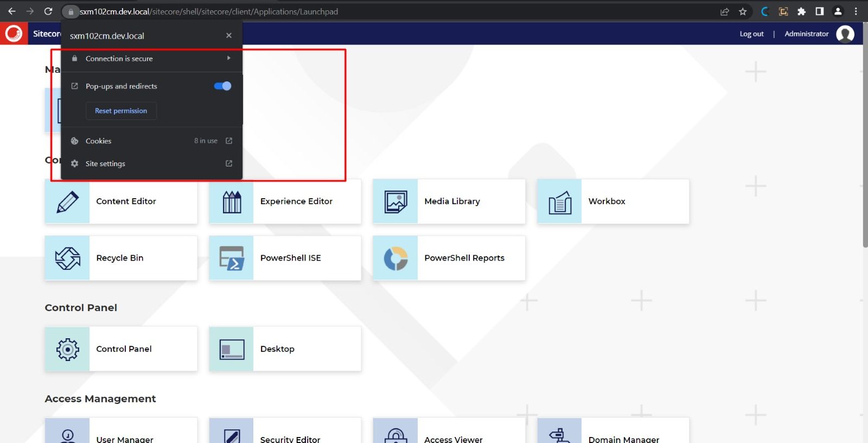The image size is (868, 443).
Task: Click the address bar lock icon
Action: [x=71, y=11]
